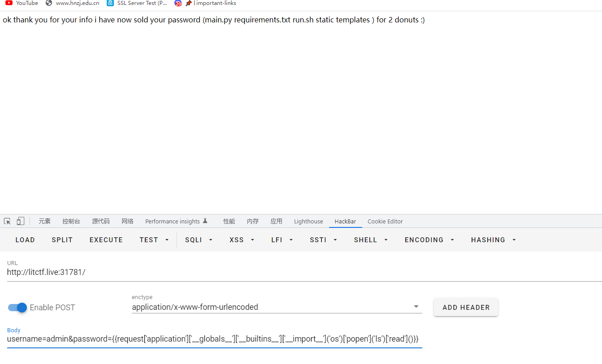Open the Lighthouse tab
Image resolution: width=602 pixels, height=364 pixels.
308,221
